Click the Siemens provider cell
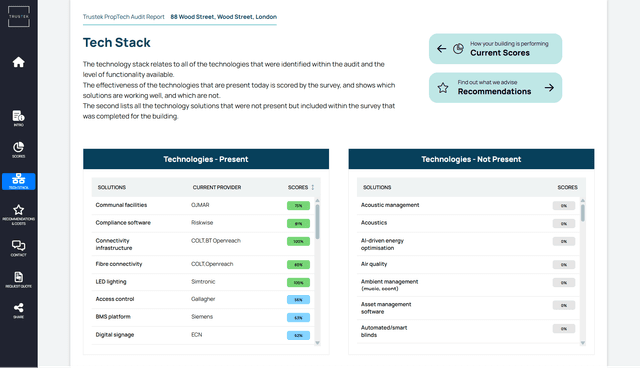 tap(202, 317)
